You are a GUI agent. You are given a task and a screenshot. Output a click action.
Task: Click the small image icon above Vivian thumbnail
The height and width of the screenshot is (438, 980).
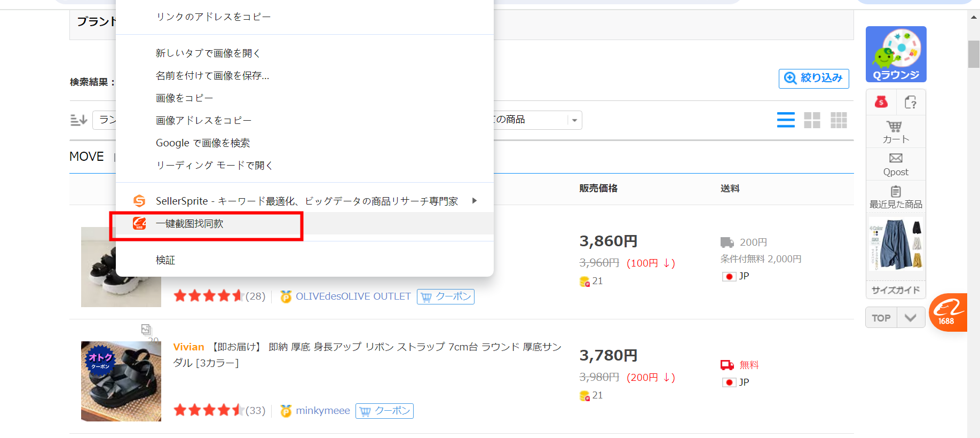146,330
